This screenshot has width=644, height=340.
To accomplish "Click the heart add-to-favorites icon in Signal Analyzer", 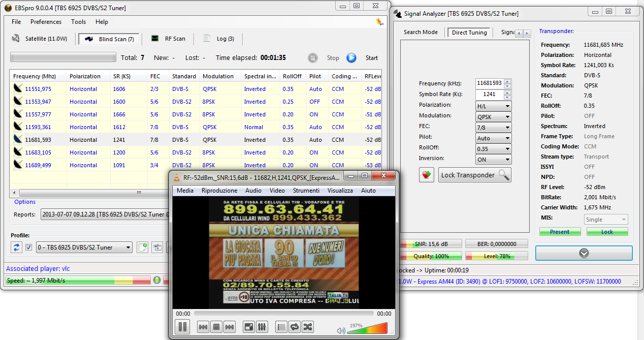I will [427, 175].
